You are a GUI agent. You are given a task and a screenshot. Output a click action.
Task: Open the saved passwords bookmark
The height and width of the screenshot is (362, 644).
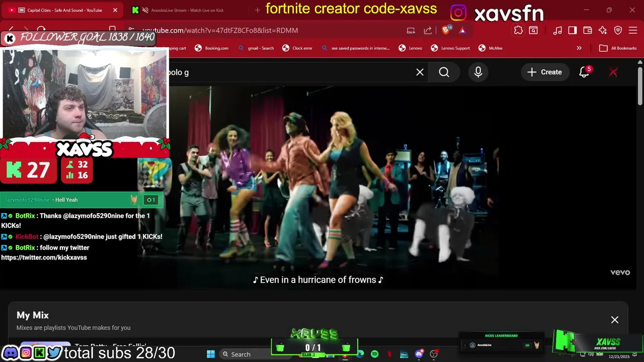355,48
